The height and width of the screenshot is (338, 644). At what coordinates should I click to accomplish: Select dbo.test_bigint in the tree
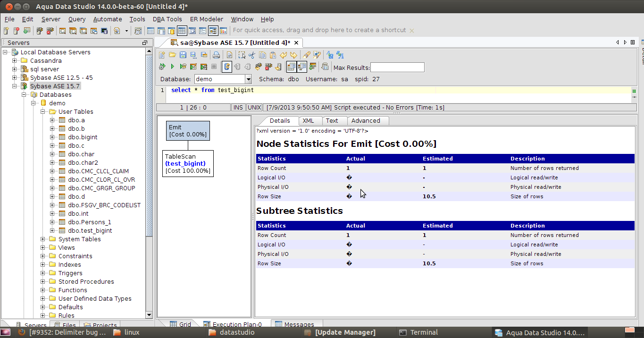pyautogui.click(x=90, y=230)
